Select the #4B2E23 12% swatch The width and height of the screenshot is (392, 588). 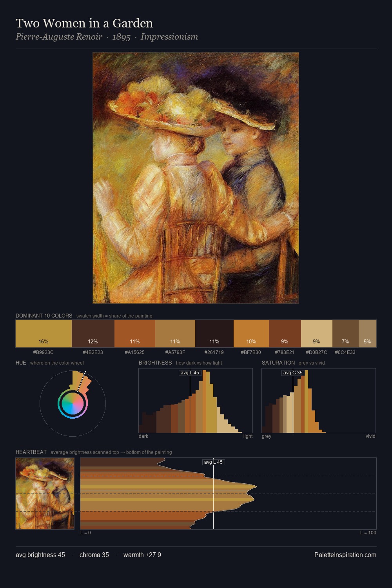tap(93, 334)
